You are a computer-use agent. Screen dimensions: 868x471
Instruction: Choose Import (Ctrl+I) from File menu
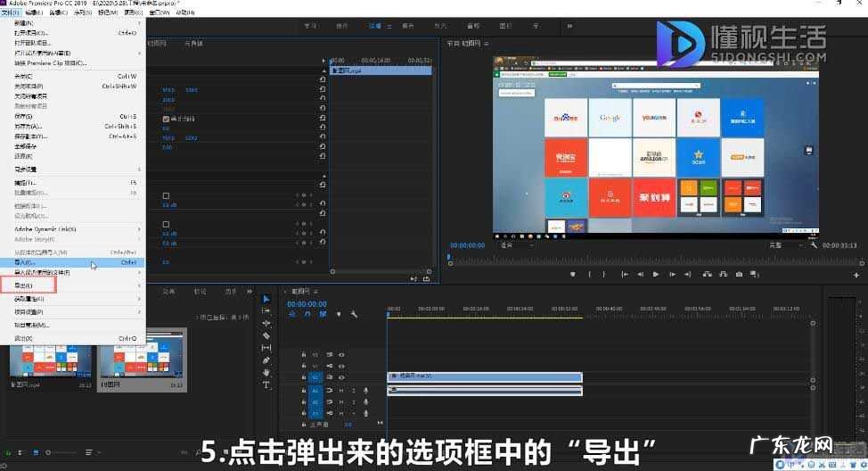click(72, 262)
